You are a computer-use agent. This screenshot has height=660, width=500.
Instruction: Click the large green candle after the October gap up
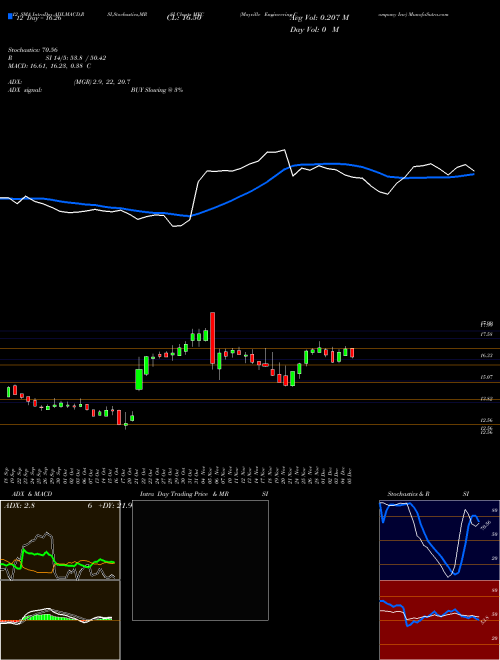pos(139,380)
